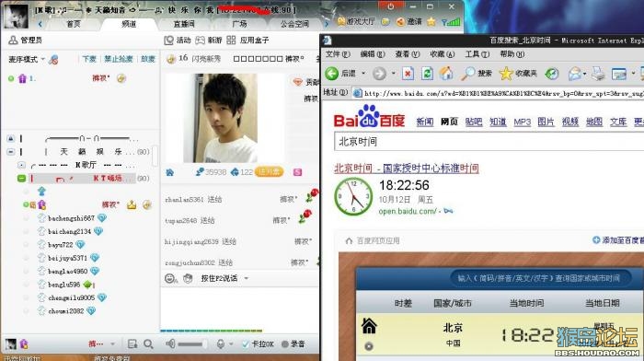This screenshot has height=361, width=644.
Task: Click the microphone icon in bottom bar
Action: pos(221,344)
